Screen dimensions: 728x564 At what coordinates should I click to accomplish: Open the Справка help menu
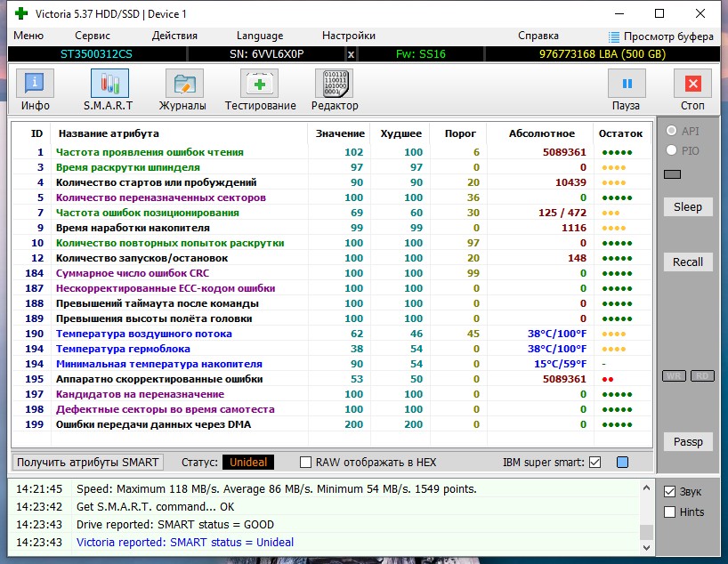pos(538,36)
